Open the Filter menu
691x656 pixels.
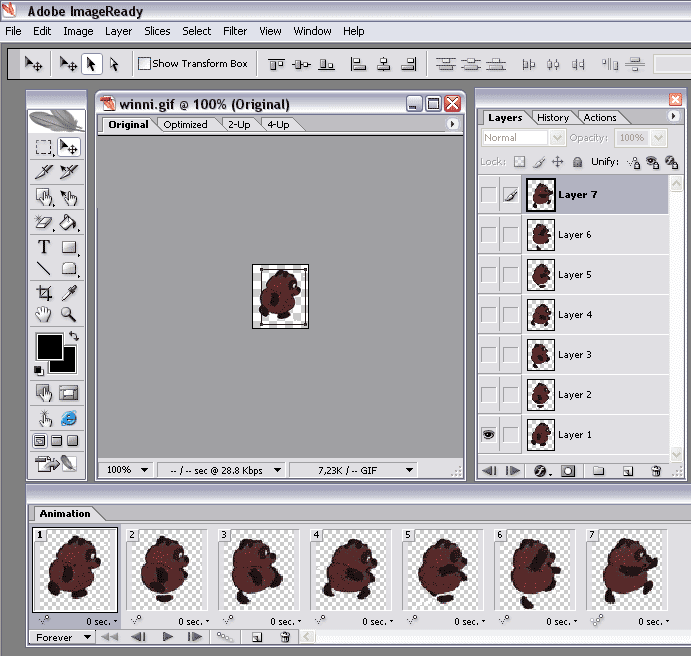235,31
